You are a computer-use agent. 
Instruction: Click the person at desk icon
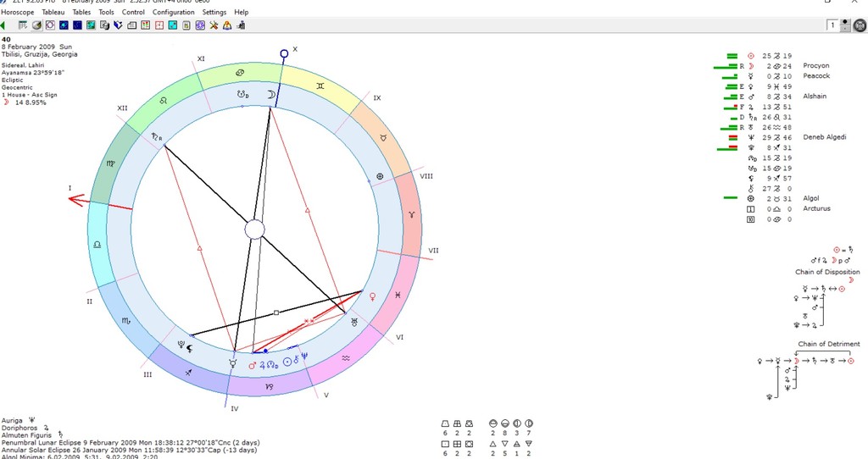pyautogui.click(x=241, y=25)
